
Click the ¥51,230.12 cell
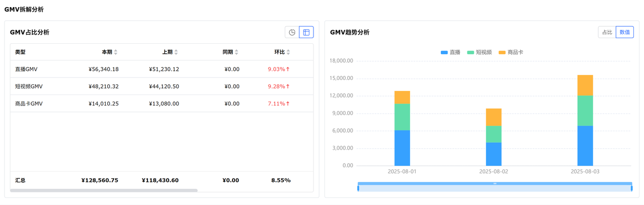tap(164, 69)
